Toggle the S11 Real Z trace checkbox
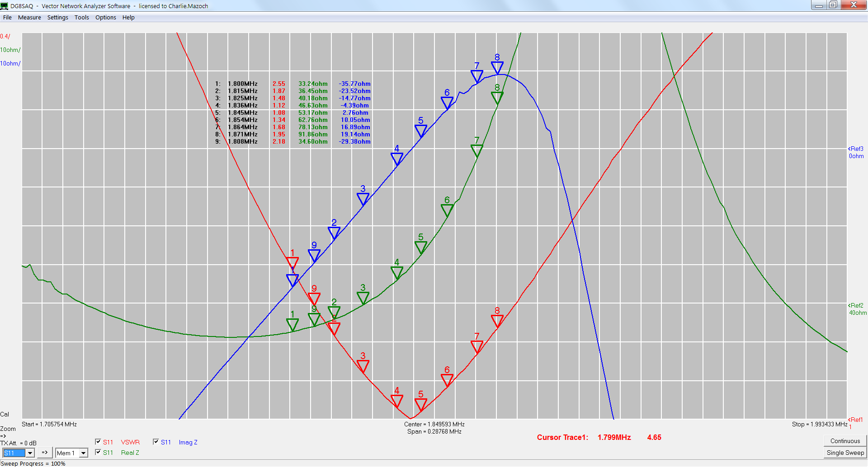Screen dimensions: 868x467 [x=98, y=452]
